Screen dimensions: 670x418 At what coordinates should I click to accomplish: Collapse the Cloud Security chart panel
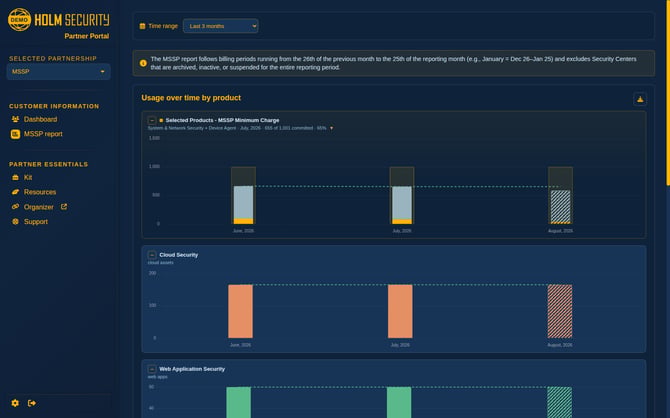point(152,255)
